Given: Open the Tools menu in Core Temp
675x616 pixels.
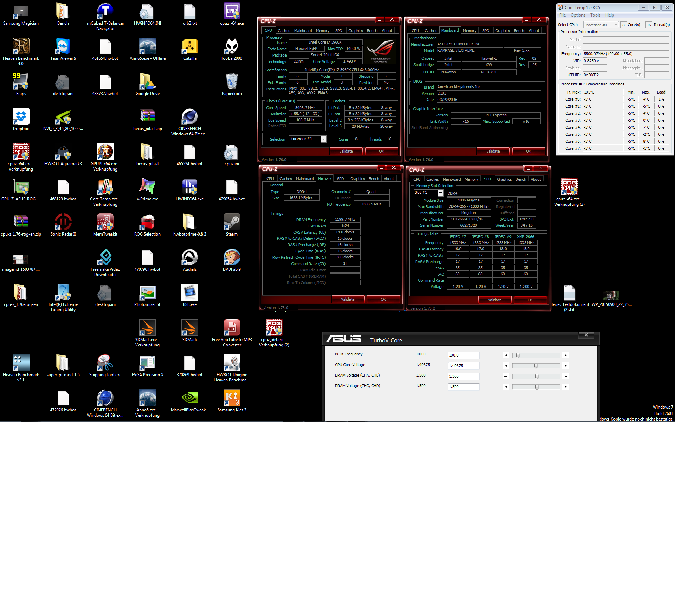Looking at the screenshot, I should tap(595, 15).
